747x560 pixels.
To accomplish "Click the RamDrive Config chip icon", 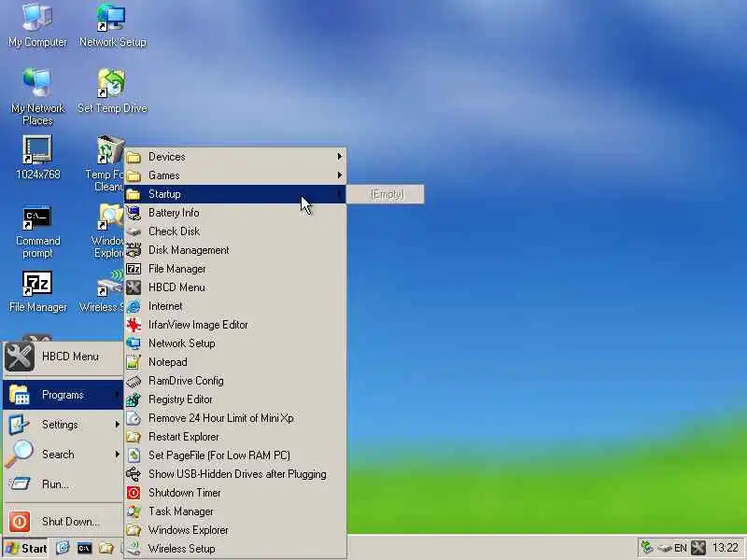I will 134,381.
